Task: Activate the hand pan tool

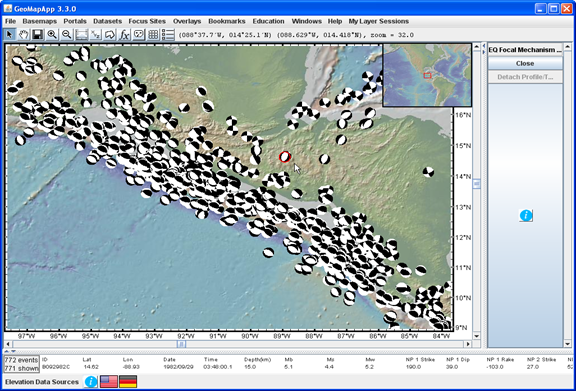Action: click(x=24, y=35)
